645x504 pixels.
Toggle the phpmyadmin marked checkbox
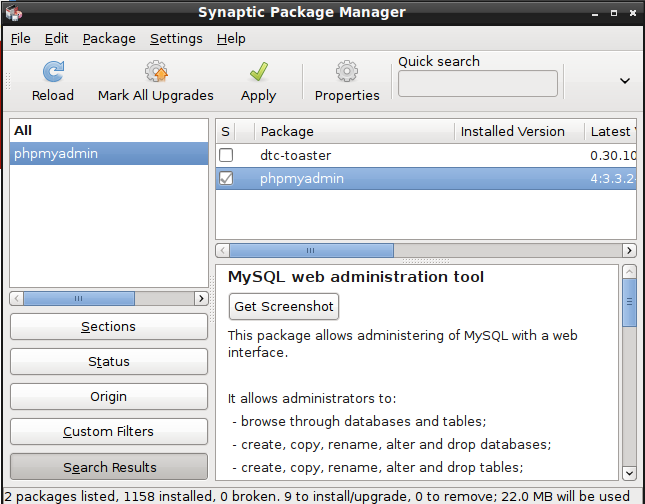click(226, 179)
